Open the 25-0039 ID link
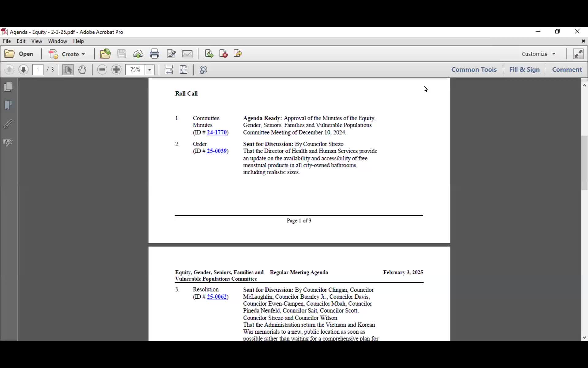The image size is (588, 368). tap(217, 151)
